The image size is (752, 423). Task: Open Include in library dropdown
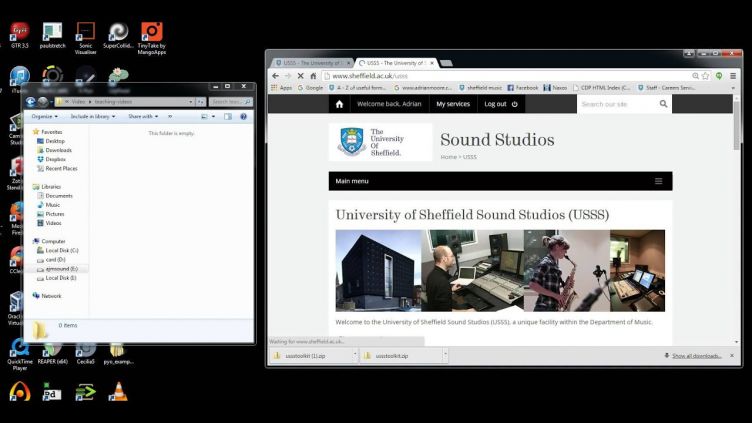93,117
